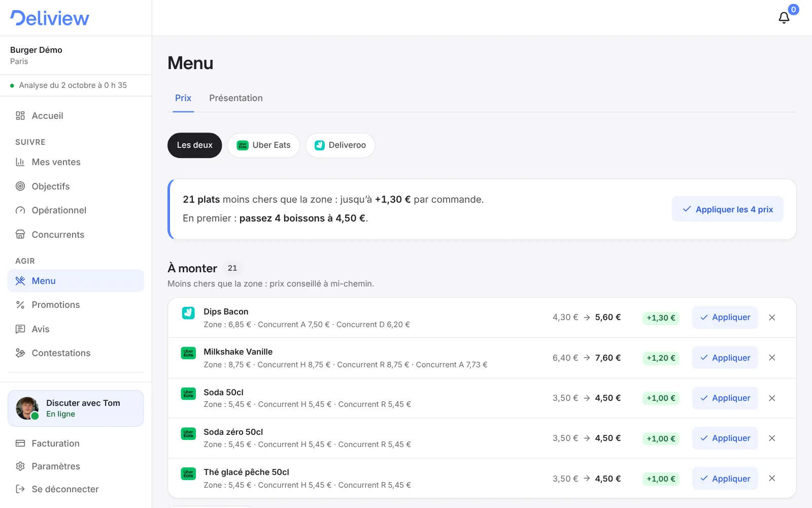The width and height of the screenshot is (812, 508).
Task: Click Tom's avatar photo
Action: click(27, 408)
